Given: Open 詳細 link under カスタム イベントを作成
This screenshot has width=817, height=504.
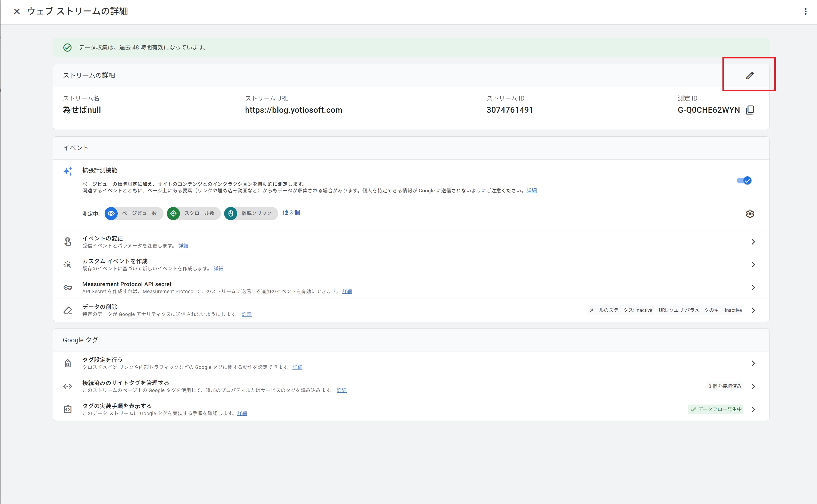Looking at the screenshot, I should click(218, 269).
